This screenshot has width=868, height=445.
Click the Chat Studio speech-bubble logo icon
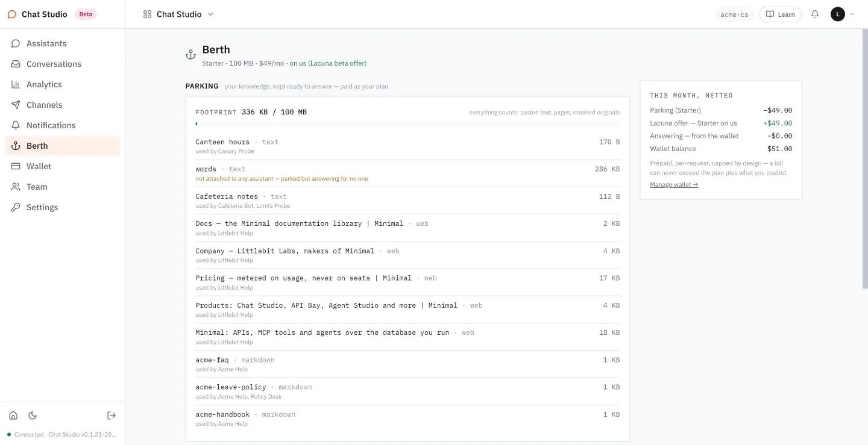point(12,14)
